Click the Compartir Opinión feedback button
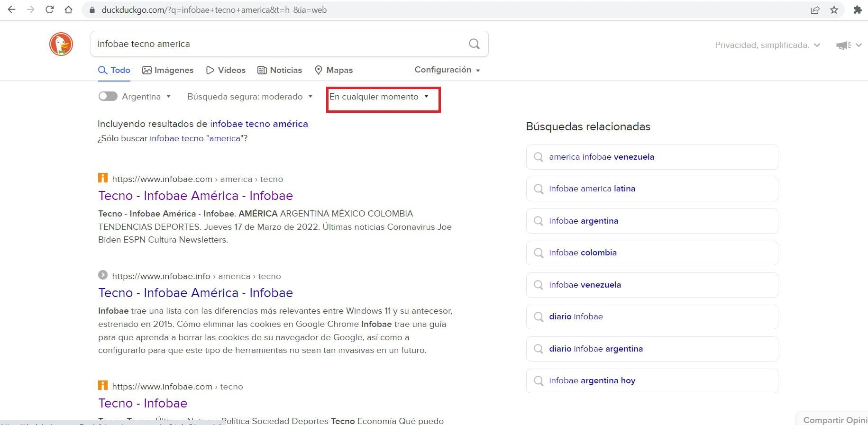Viewport: 868px width, 425px height. [x=833, y=419]
